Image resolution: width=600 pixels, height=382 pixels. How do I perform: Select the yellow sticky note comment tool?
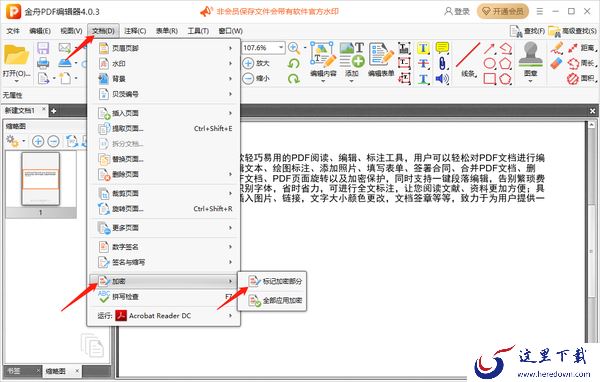click(x=442, y=48)
